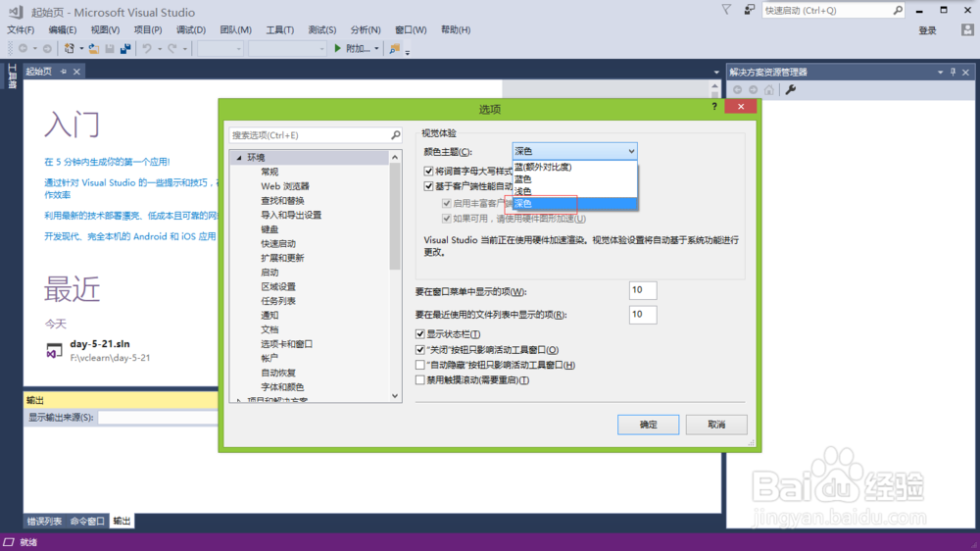The width and height of the screenshot is (980, 551).
Task: Select highlighted 深色 theme option
Action: (575, 203)
